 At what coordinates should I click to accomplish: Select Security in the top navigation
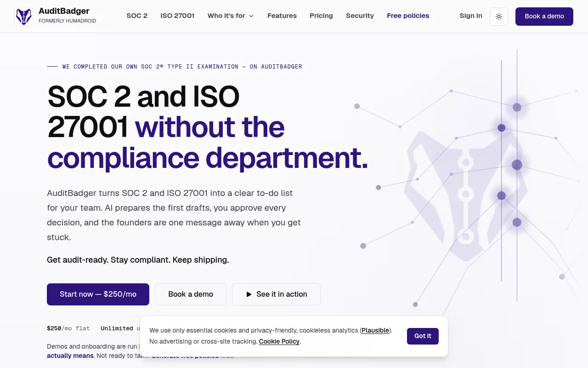click(360, 16)
